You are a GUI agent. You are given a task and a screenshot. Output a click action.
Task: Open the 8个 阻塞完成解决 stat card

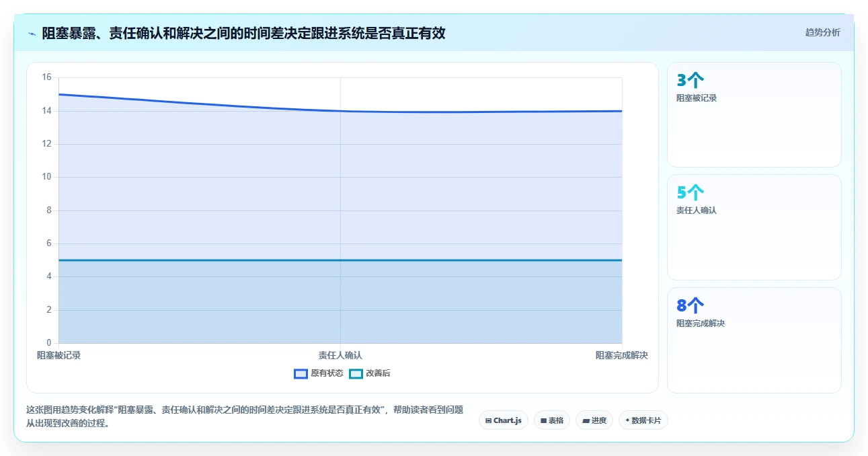pyautogui.click(x=754, y=340)
